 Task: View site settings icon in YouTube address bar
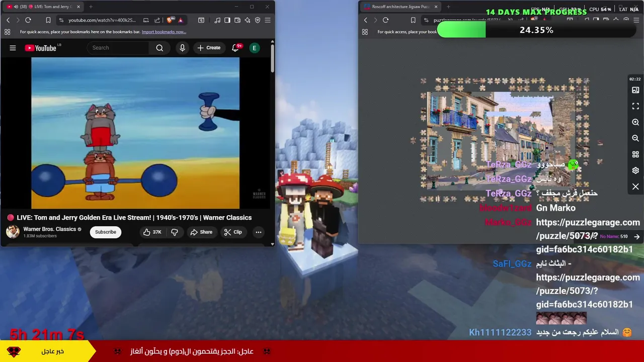click(61, 20)
